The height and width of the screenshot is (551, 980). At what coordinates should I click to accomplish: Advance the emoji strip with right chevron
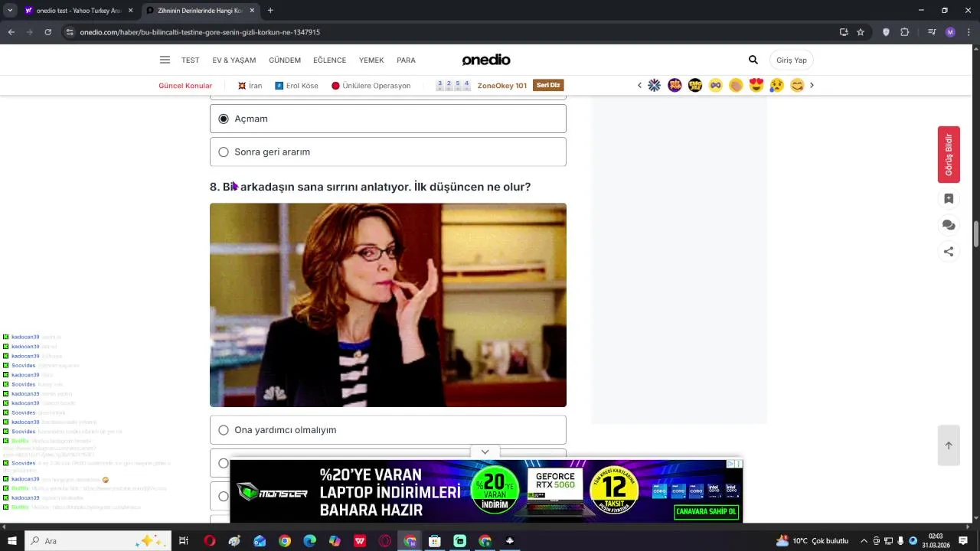click(x=812, y=85)
